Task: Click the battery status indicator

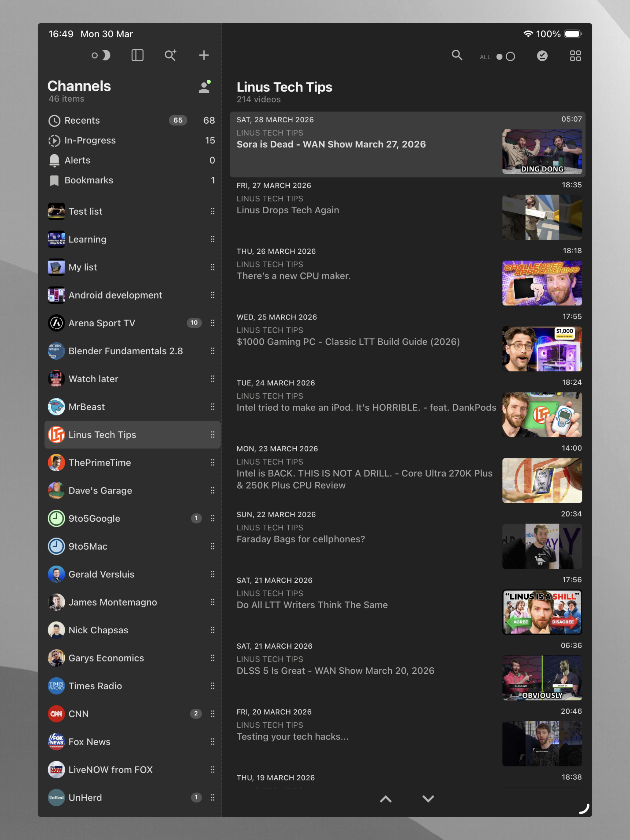Action: pyautogui.click(x=573, y=34)
